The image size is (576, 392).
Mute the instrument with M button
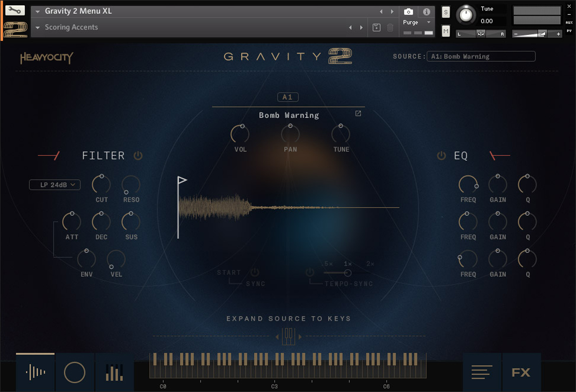446,31
